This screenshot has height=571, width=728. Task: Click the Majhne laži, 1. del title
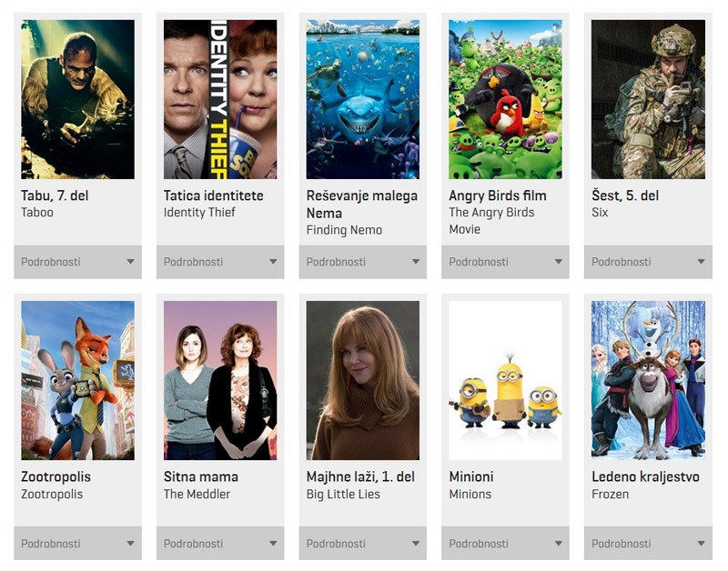(x=360, y=476)
